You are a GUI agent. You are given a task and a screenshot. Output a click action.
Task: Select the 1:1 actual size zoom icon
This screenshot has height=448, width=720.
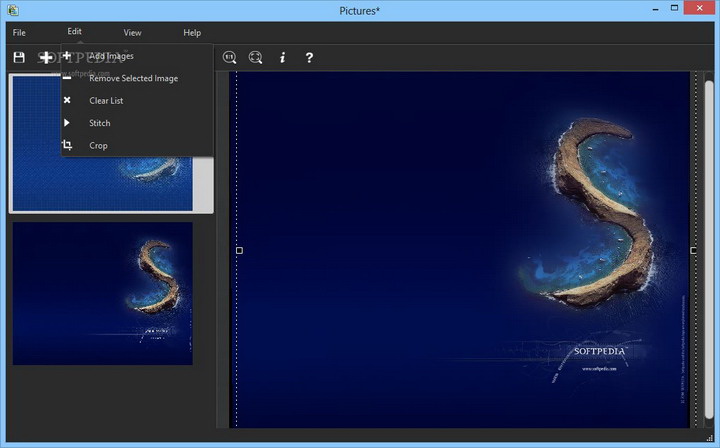pos(229,58)
